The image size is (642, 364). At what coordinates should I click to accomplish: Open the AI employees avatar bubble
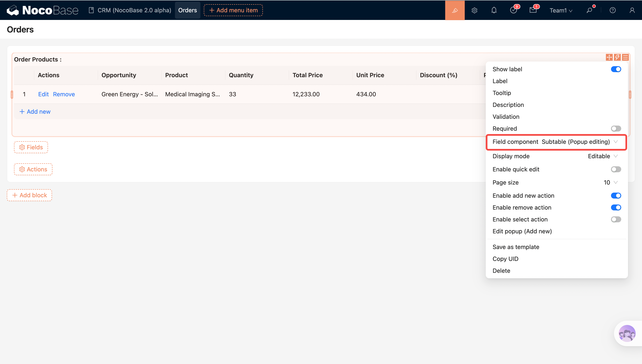pos(627,333)
